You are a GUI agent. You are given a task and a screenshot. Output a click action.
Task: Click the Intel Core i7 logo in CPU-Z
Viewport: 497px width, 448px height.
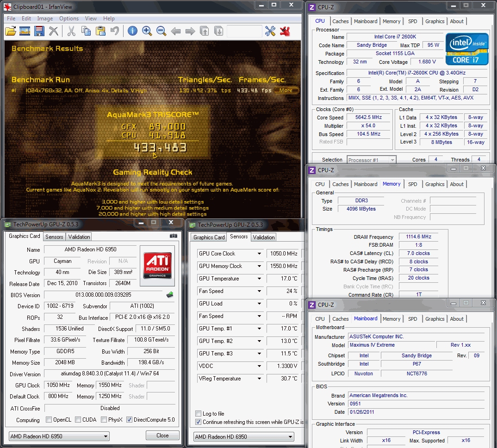(467, 49)
